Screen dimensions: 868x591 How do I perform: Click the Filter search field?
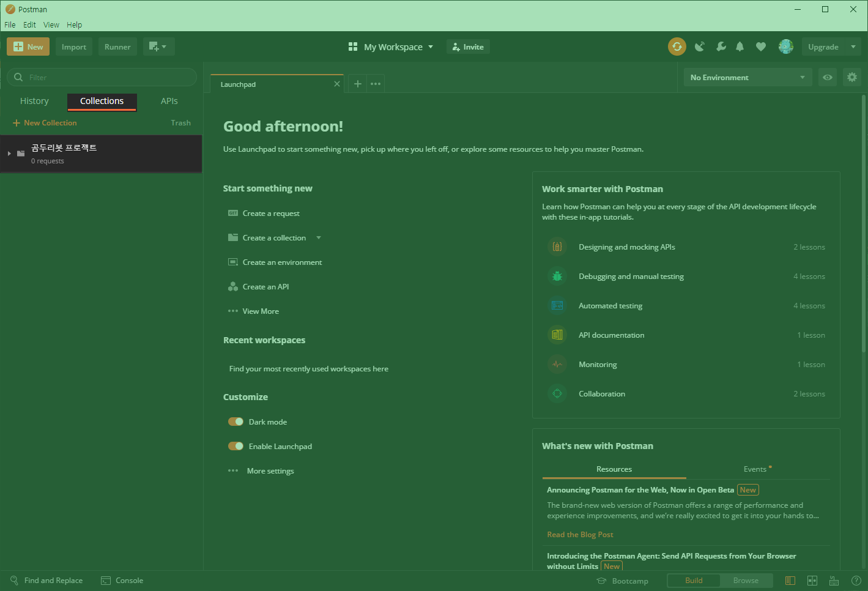click(102, 77)
